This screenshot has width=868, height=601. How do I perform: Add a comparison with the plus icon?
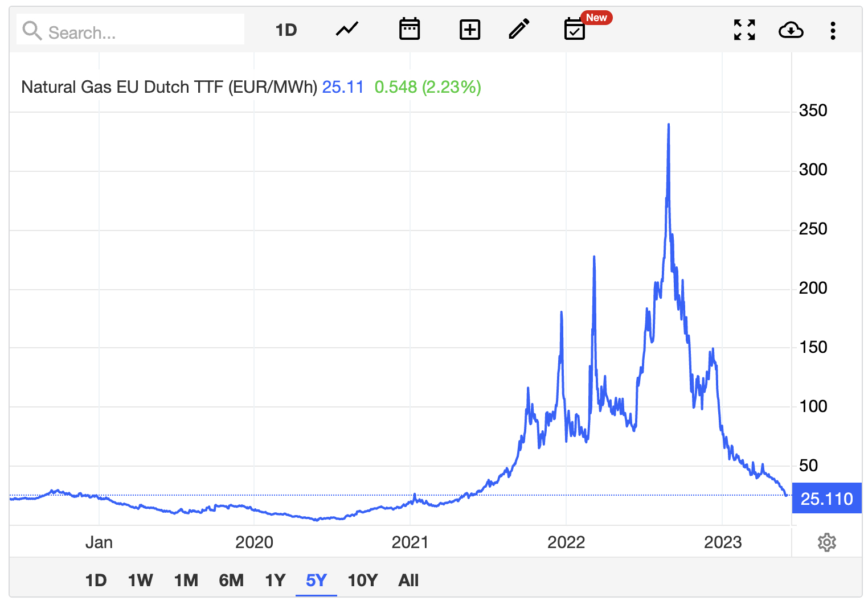click(470, 30)
